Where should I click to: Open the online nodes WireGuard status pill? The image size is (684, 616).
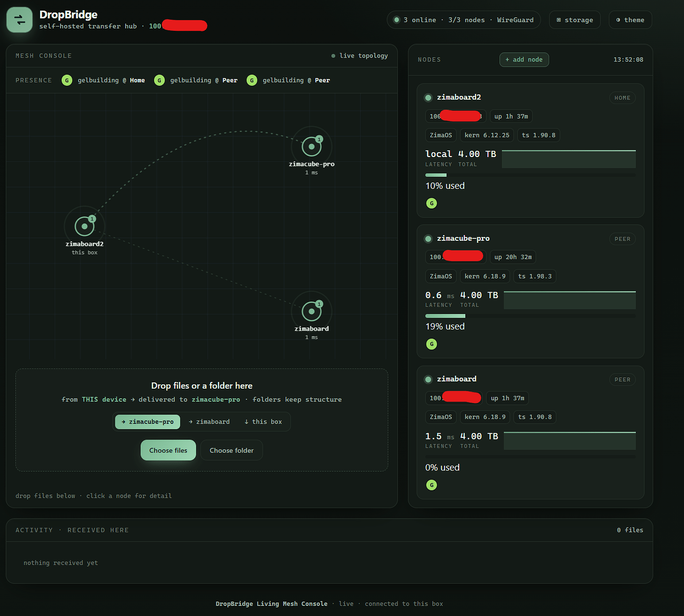464,20
